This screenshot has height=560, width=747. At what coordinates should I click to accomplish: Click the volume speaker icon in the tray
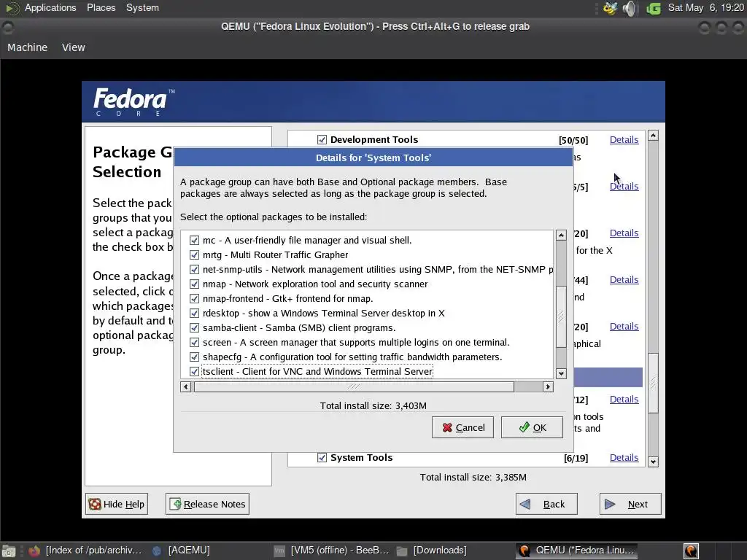click(630, 8)
